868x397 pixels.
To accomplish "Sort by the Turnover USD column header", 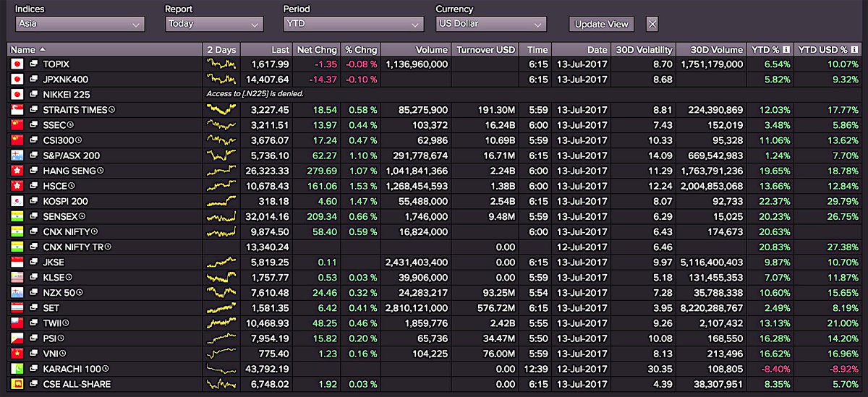I will tap(485, 50).
